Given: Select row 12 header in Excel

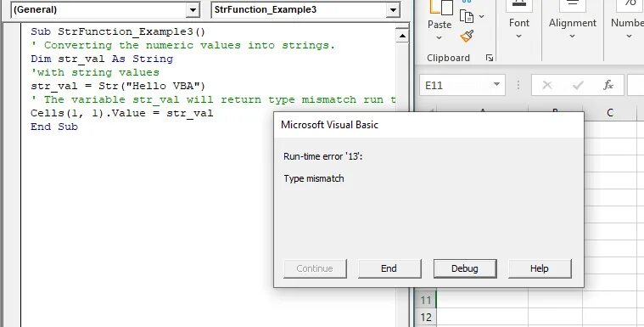Looking at the screenshot, I should (425, 317).
